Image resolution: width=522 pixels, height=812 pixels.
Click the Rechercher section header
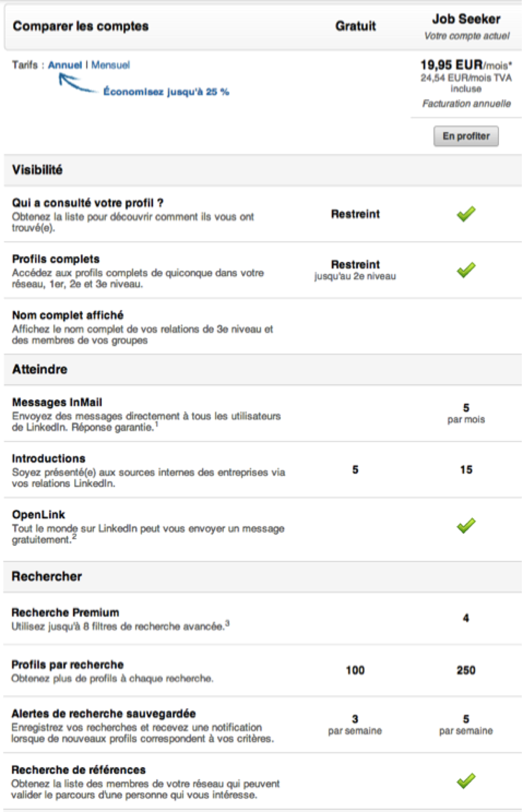tap(47, 576)
